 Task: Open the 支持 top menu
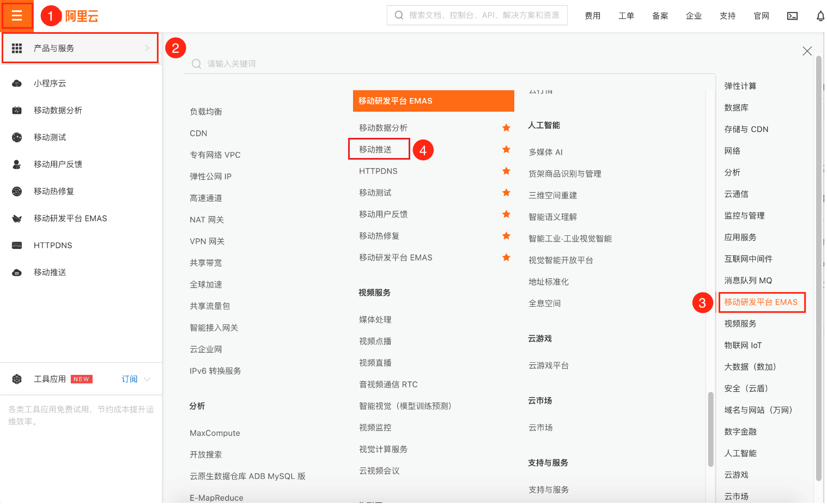coord(728,16)
